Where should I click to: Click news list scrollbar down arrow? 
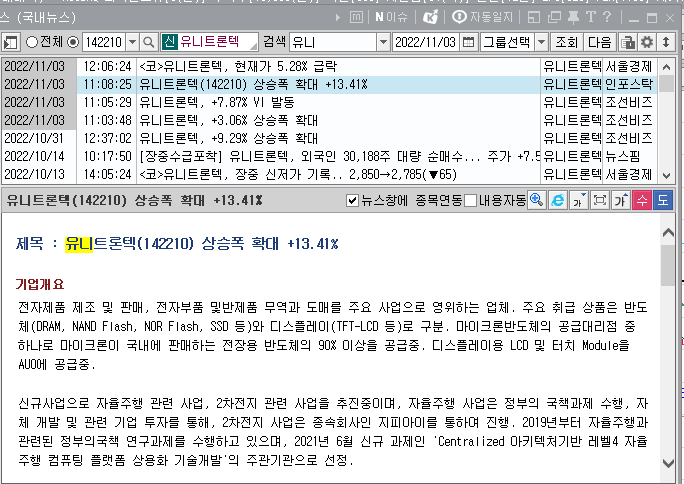666,176
